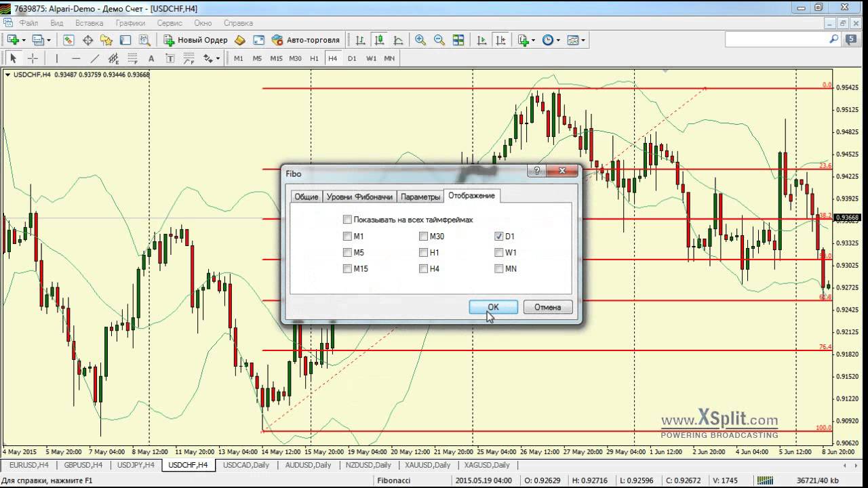Screen dimensions: 868x488
Task: Select the text (A) drawing tool
Action: pyautogui.click(x=151, y=58)
